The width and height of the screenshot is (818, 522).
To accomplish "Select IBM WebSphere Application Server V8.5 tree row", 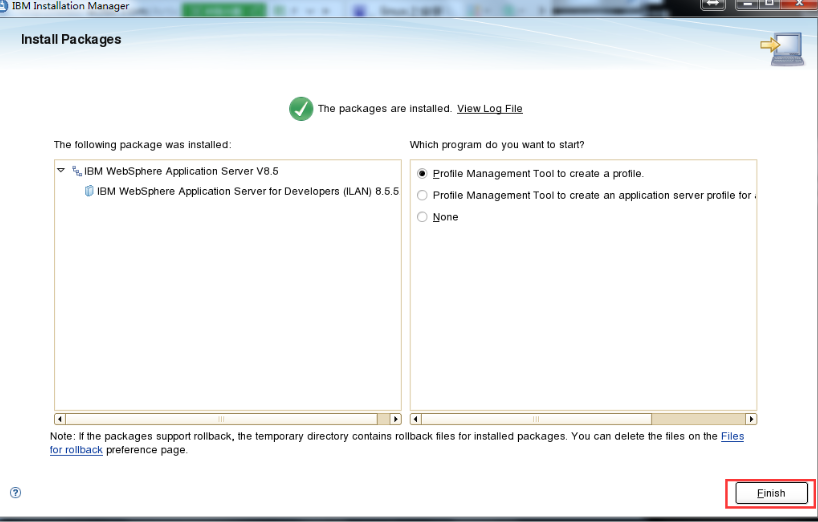I will pos(181,171).
